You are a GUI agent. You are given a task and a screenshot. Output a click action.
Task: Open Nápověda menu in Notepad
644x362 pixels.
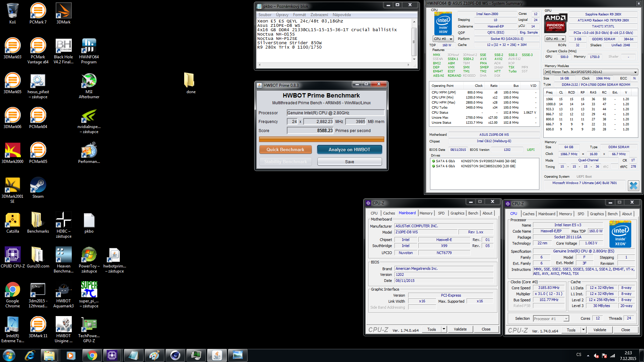341,15
